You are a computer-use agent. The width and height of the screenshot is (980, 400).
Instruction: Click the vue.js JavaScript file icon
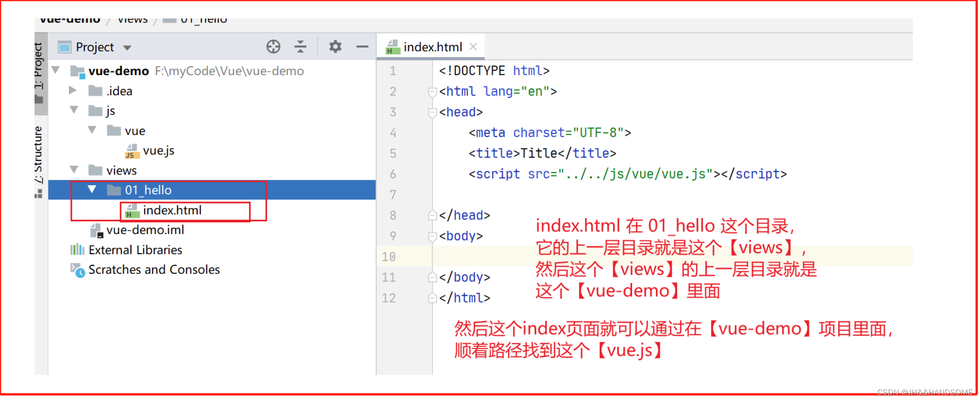[x=132, y=151]
